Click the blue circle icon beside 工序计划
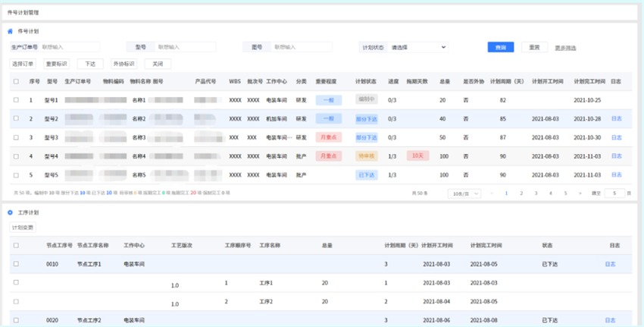 (x=10, y=212)
